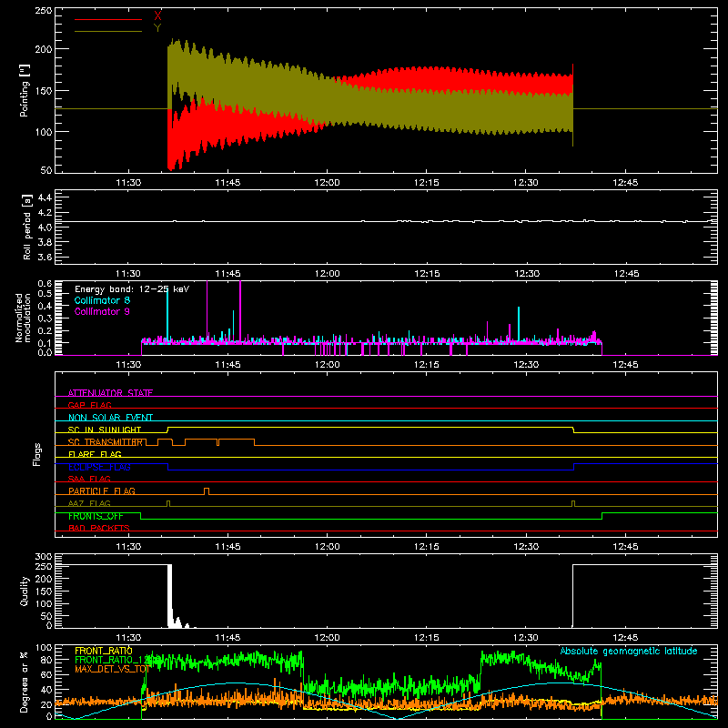This screenshot has height=728, width=728.
Task: Click 11:45 time label under Roll period plot
Action: pyautogui.click(x=227, y=274)
